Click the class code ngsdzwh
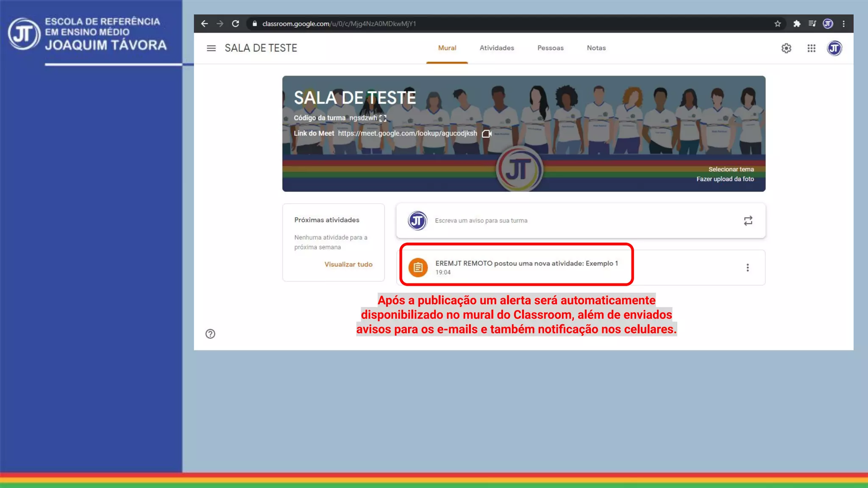The height and width of the screenshot is (488, 868). coord(363,118)
